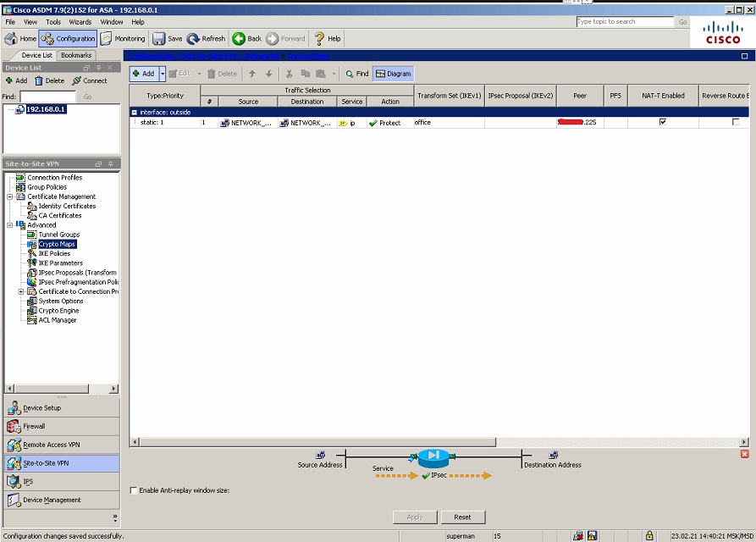This screenshot has width=756, height=542.
Task: Refresh the ASDM configuration
Action: [207, 39]
